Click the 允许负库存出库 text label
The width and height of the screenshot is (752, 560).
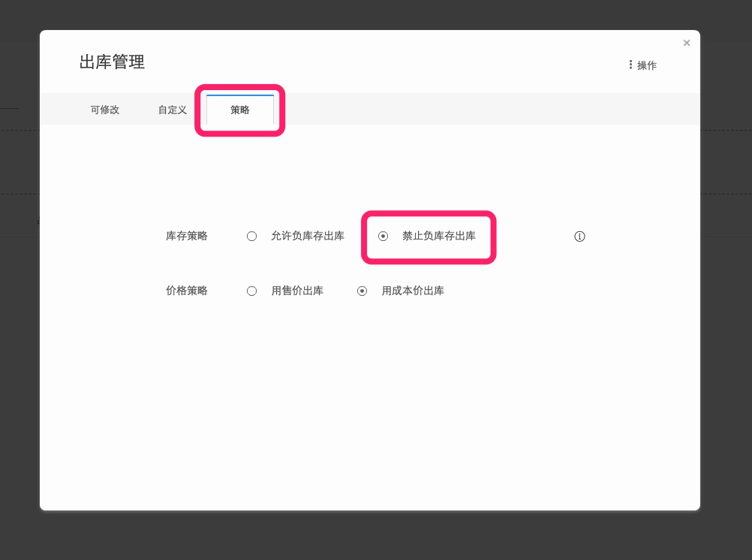308,236
